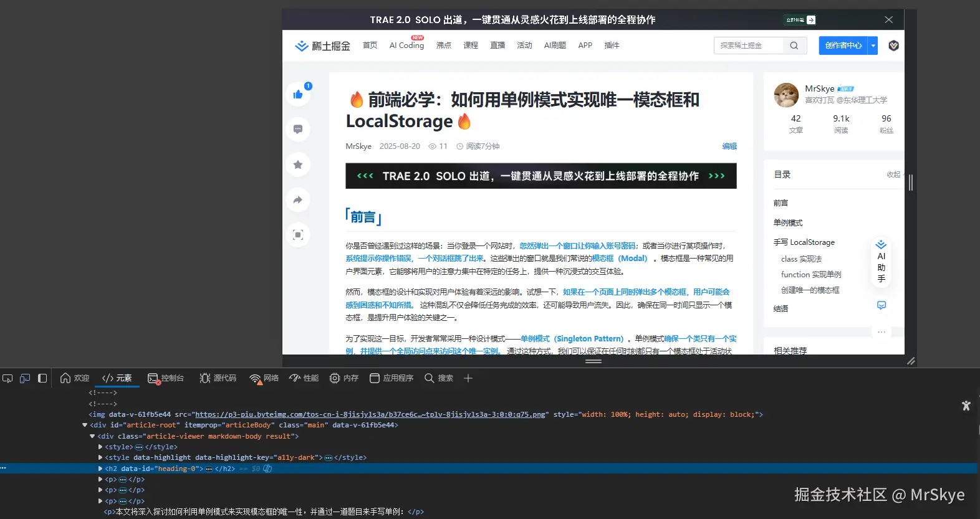
Task: Open the 性能 tab
Action: (304, 378)
